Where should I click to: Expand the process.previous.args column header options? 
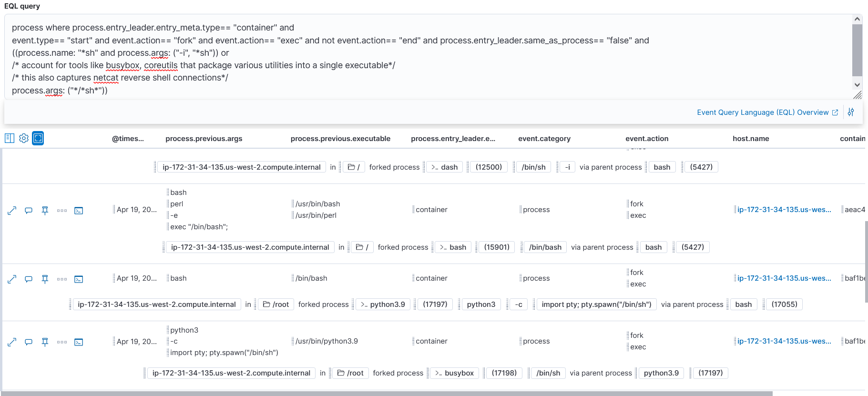204,138
